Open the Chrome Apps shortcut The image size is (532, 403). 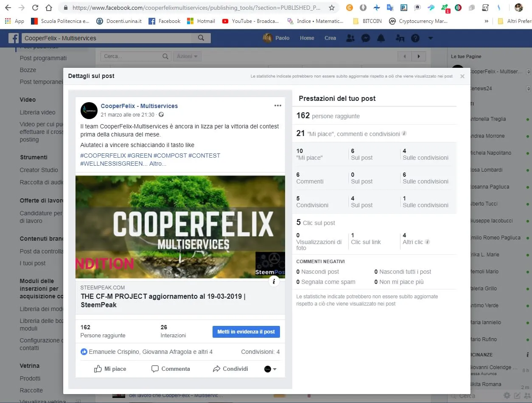point(14,21)
